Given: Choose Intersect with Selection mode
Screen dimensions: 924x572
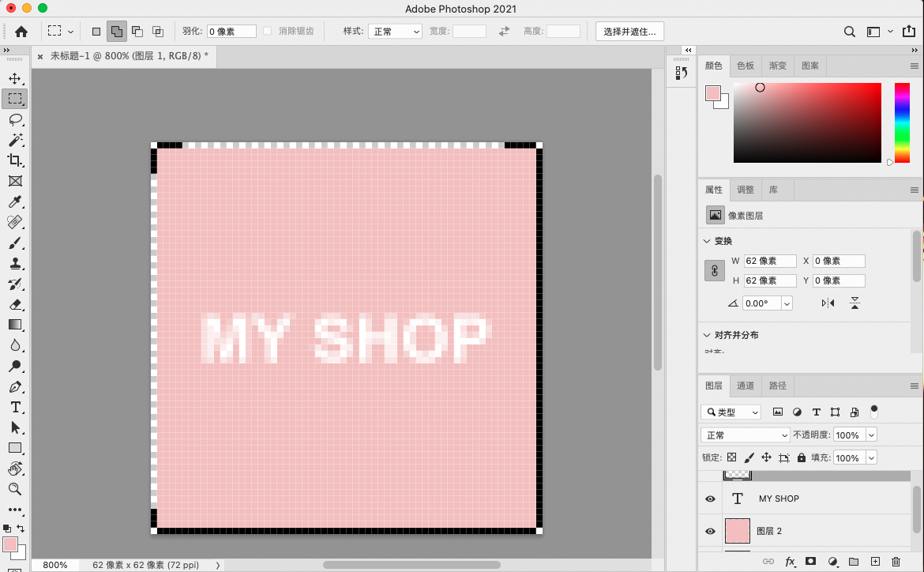Looking at the screenshot, I should pos(158,32).
